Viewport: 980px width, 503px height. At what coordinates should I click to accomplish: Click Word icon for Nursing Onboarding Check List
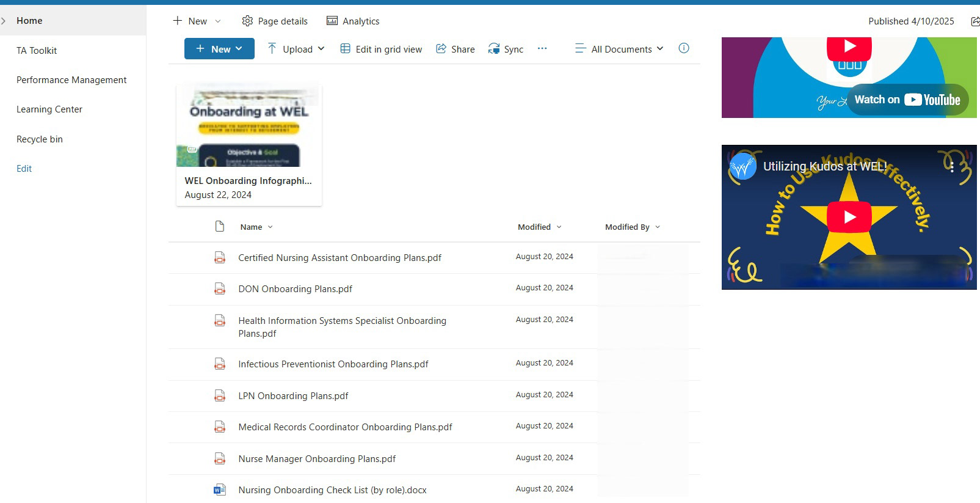(x=220, y=490)
